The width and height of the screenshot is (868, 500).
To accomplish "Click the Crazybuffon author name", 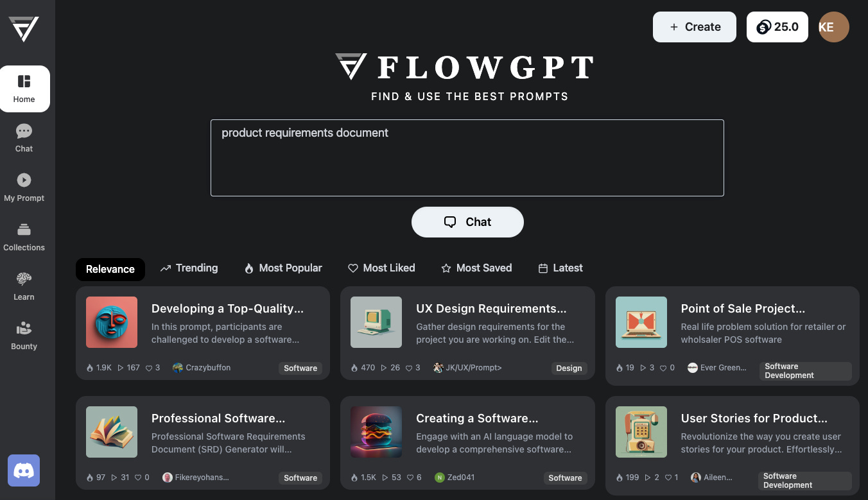I will click(x=208, y=368).
